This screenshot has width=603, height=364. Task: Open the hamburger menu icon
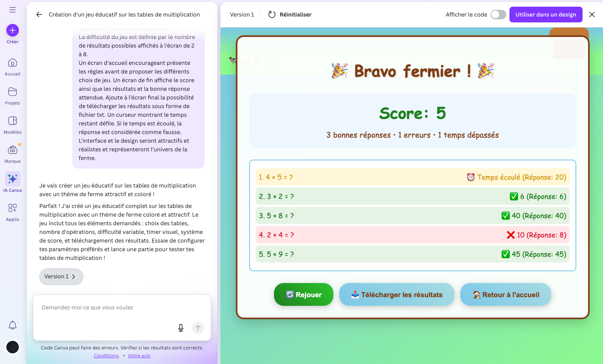coord(13,10)
